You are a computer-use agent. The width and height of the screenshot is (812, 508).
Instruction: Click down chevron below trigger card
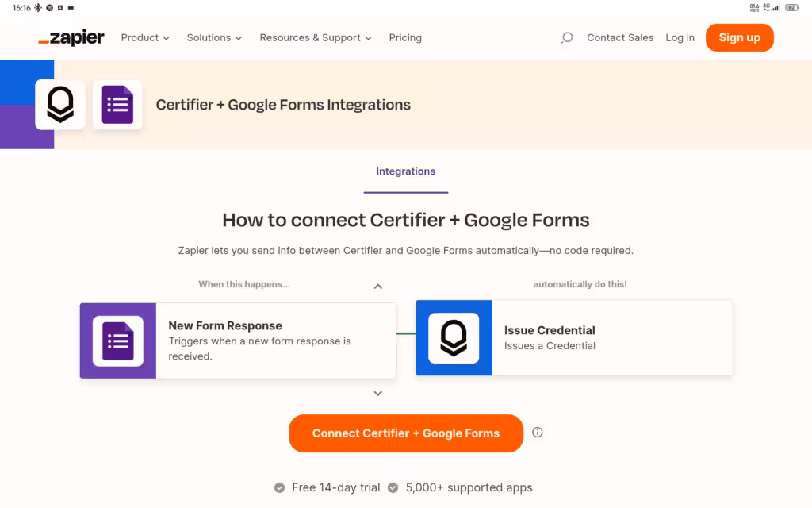coord(378,393)
